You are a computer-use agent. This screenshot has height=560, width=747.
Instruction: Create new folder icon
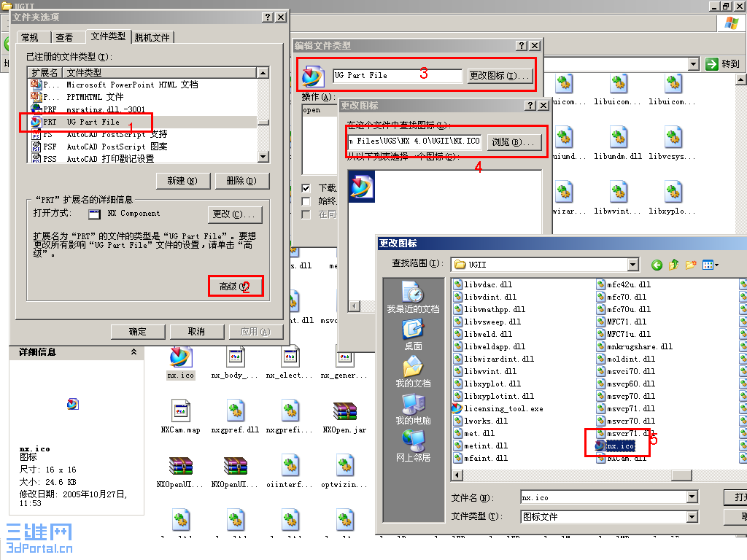click(691, 265)
